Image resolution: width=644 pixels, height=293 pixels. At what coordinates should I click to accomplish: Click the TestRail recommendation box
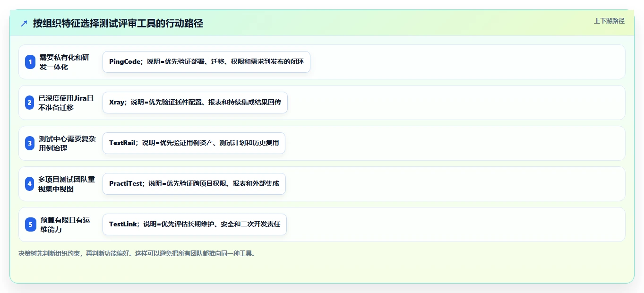pyautogui.click(x=194, y=143)
